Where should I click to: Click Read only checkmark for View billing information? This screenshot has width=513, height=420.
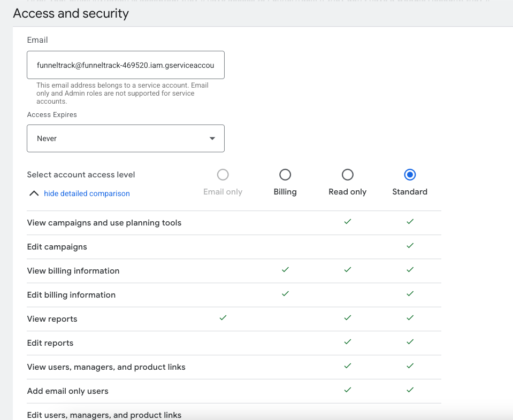tap(348, 270)
